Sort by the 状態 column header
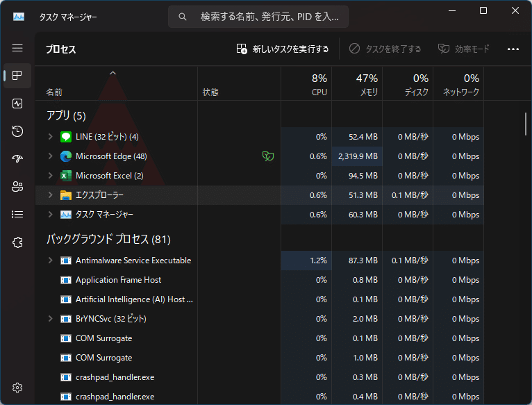This screenshot has height=405, width=532. (x=239, y=83)
